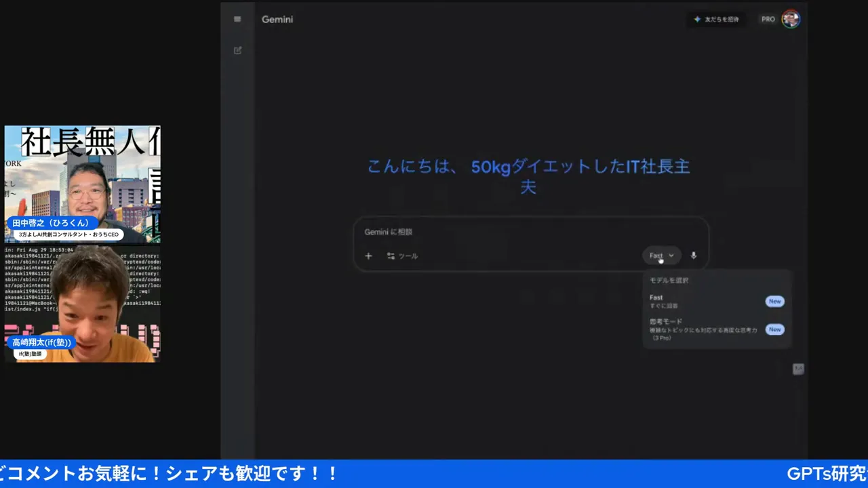Collapse the モデルを選択 popup via its chevron
868x488 pixels.
[x=671, y=256]
